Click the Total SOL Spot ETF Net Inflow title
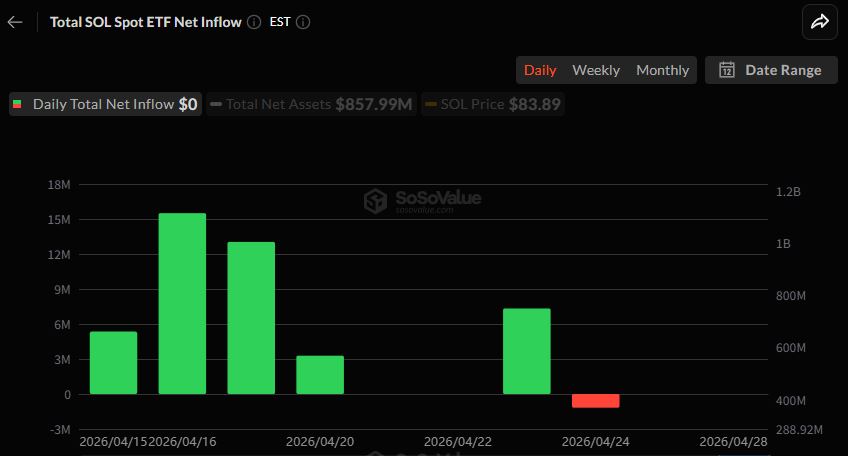This screenshot has height=456, width=848. (145, 22)
